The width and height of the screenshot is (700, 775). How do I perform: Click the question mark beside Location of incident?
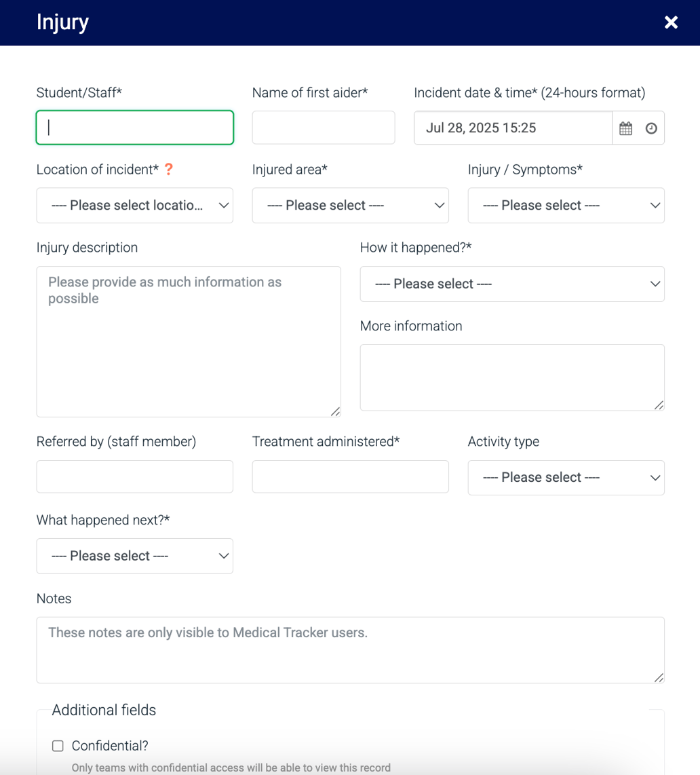point(168,170)
